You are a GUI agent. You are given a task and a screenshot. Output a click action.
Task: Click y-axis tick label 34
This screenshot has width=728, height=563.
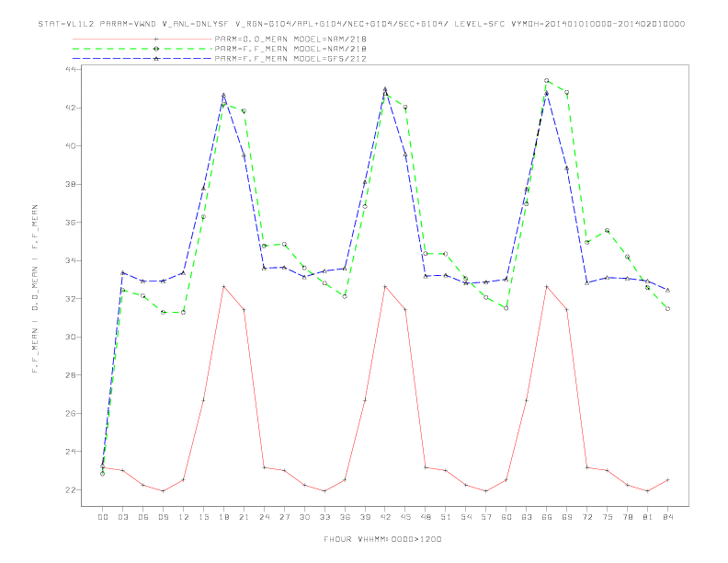pyautogui.click(x=71, y=260)
